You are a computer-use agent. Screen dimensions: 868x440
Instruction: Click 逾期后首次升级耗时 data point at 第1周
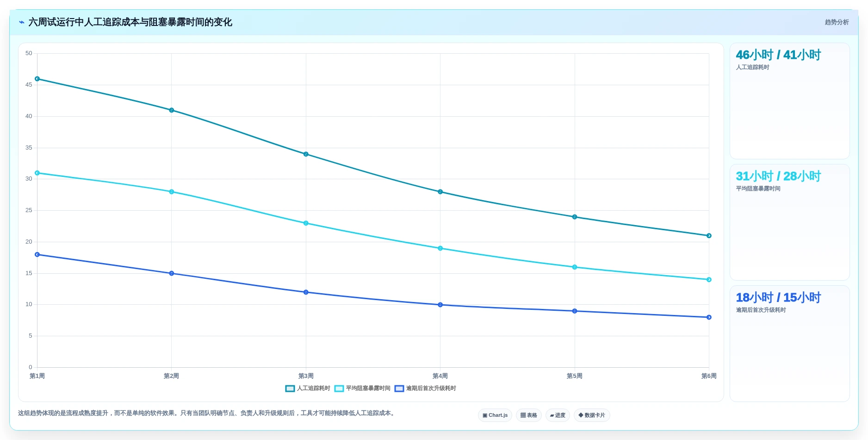(x=37, y=255)
